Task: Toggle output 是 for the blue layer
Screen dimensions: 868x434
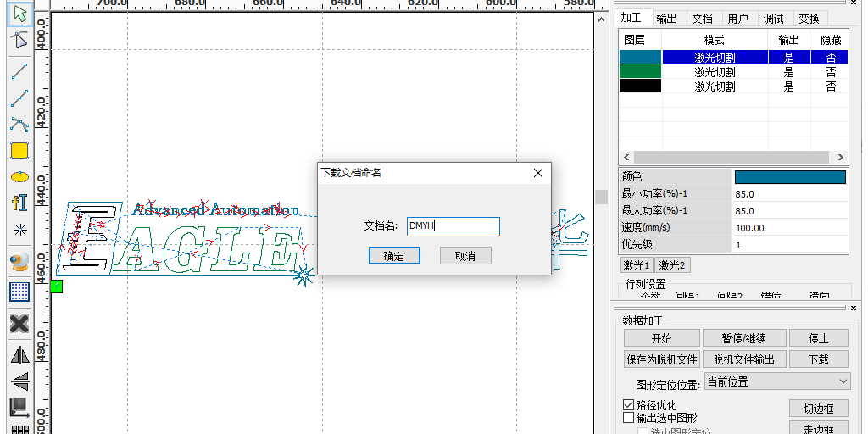Action: tap(789, 57)
